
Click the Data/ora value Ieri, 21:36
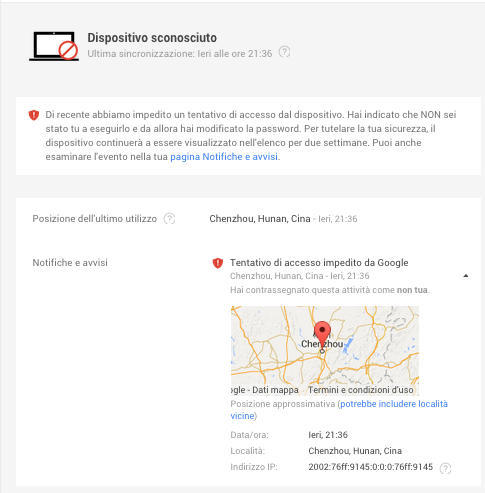pyautogui.click(x=328, y=435)
